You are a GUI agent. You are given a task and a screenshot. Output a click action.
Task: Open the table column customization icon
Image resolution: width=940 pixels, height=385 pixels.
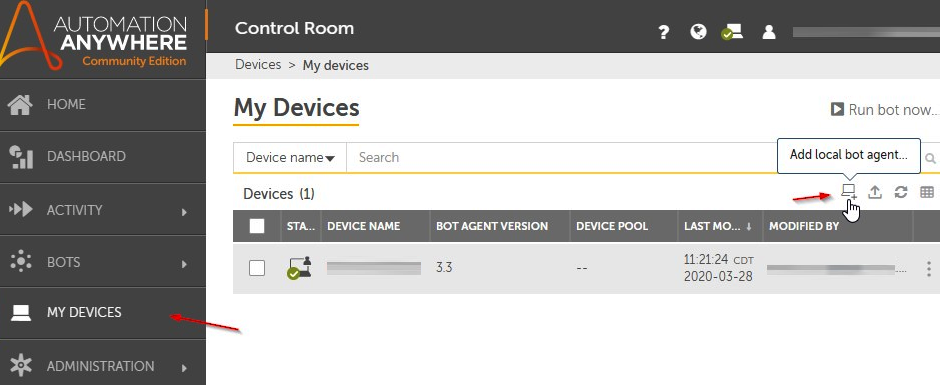927,192
